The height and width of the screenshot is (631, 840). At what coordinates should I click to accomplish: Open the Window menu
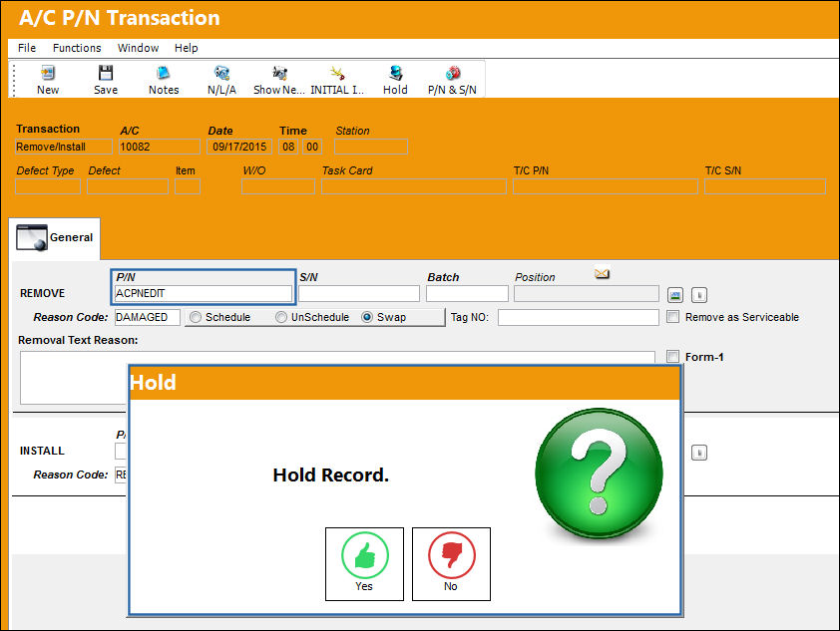138,48
